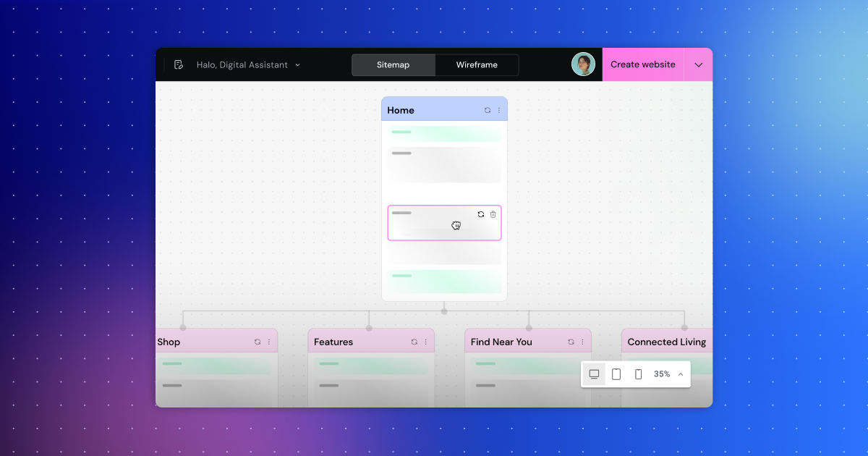Click the regenerate icon on Find Near You
Image resolution: width=868 pixels, height=456 pixels.
point(571,342)
